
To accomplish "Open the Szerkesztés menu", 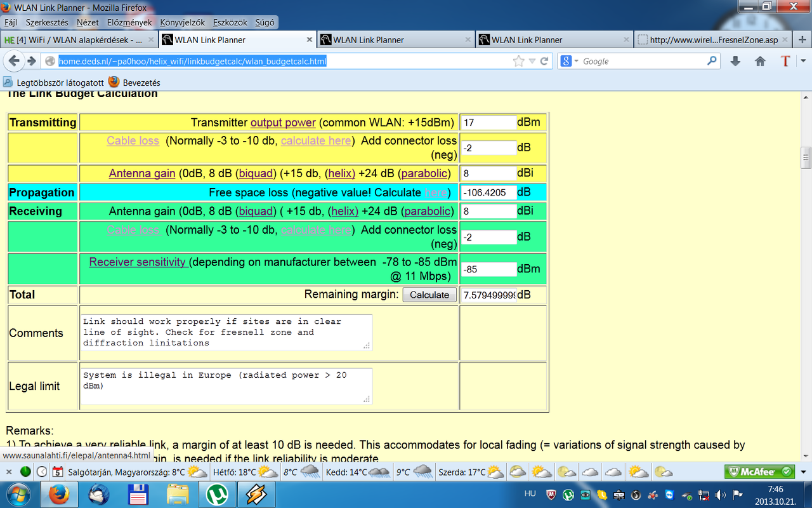I will pos(47,22).
